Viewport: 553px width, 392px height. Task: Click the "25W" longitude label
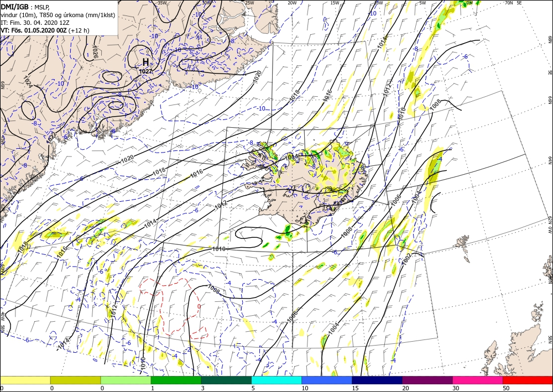tap(249, 3)
